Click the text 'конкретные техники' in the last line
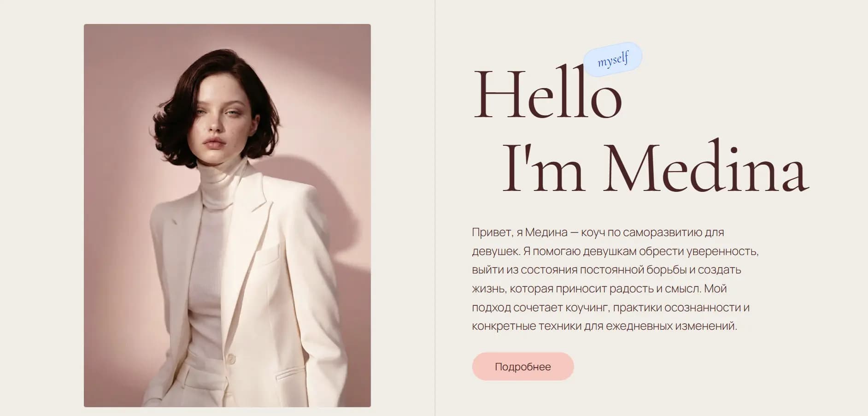Image resolution: width=868 pixels, height=416 pixels. [x=526, y=326]
